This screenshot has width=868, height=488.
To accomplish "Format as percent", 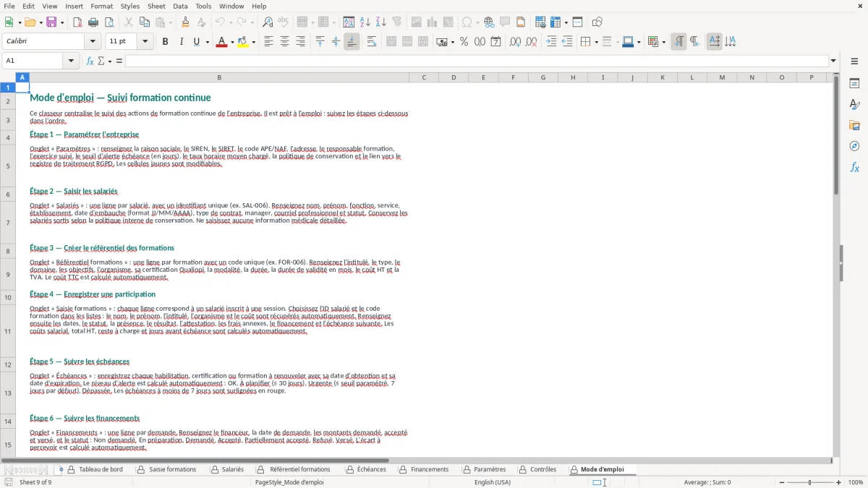I will click(x=464, y=42).
